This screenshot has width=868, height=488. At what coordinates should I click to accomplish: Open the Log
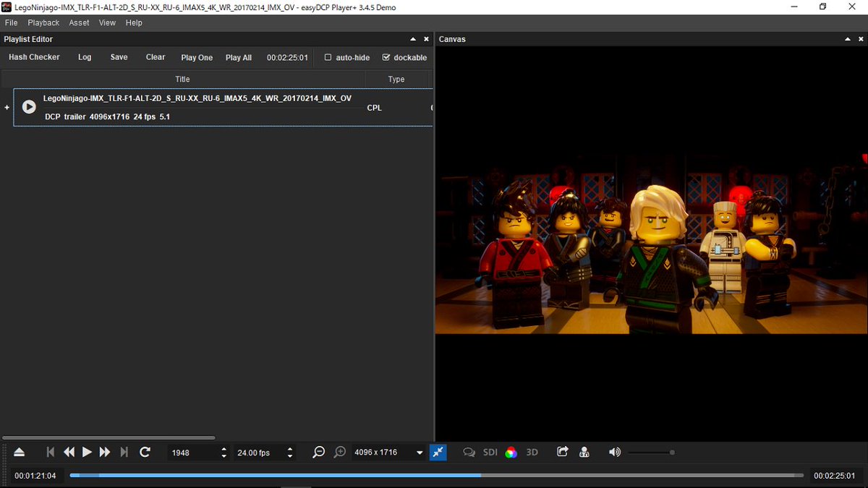tap(85, 57)
